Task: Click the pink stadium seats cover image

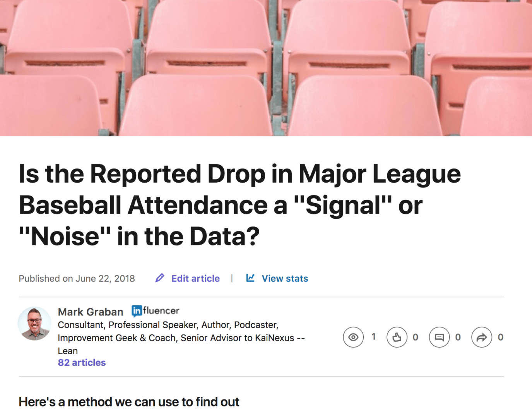Action: tap(266, 68)
